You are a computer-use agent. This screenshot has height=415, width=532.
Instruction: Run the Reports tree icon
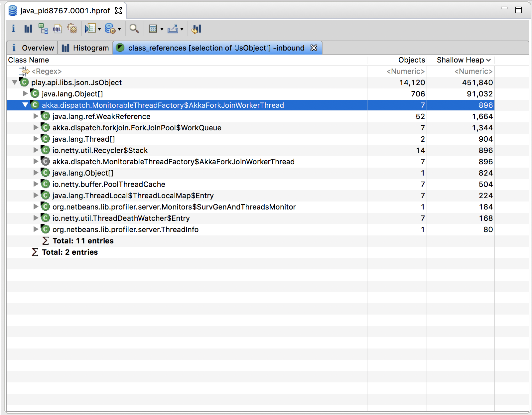click(90, 29)
